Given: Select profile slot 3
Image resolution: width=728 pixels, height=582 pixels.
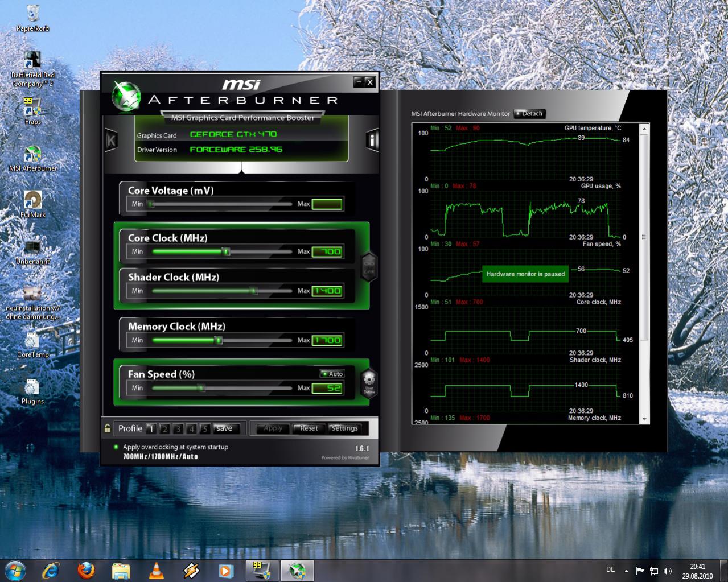Looking at the screenshot, I should pyautogui.click(x=178, y=429).
